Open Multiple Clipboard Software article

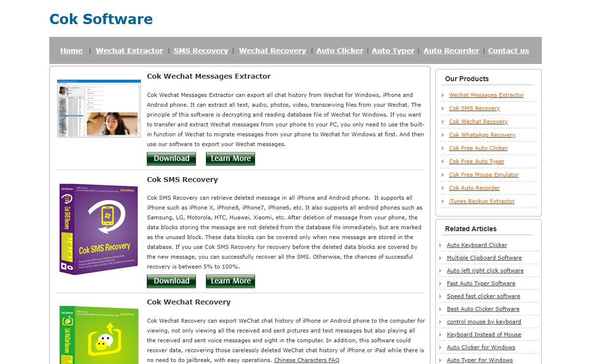tap(484, 258)
